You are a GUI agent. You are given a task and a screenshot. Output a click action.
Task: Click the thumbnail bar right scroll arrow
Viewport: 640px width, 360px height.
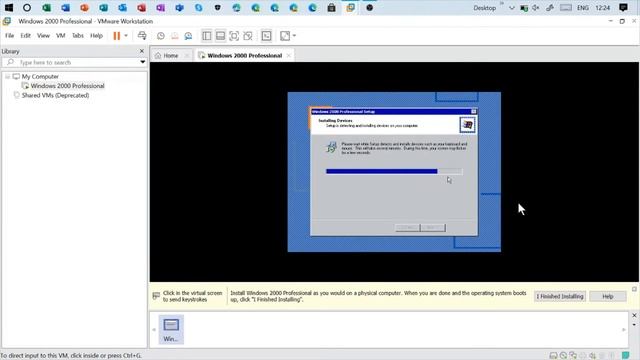624,330
